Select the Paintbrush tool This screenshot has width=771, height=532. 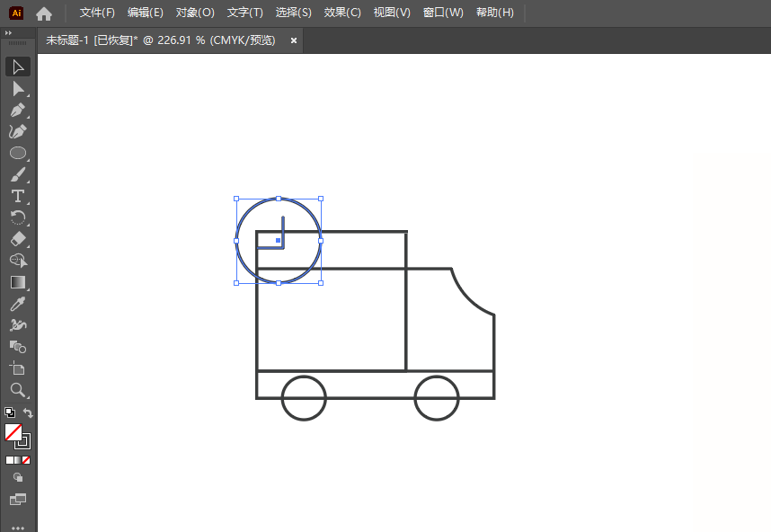18,174
